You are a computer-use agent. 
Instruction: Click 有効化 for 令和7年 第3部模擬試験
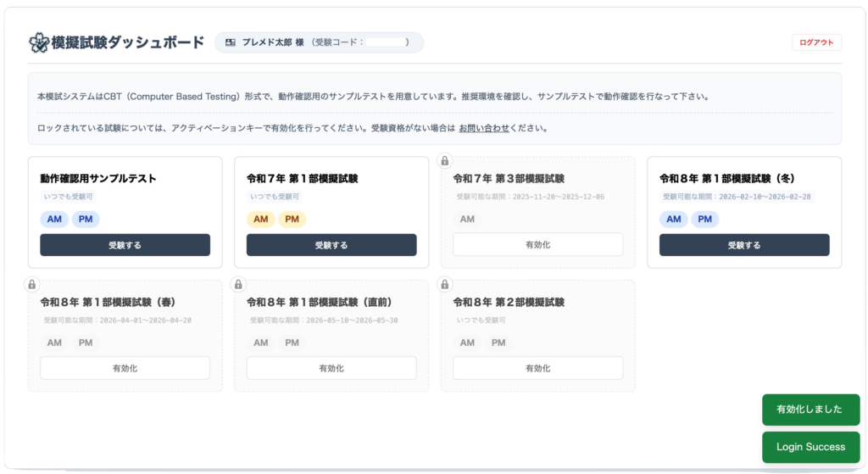[x=538, y=244]
